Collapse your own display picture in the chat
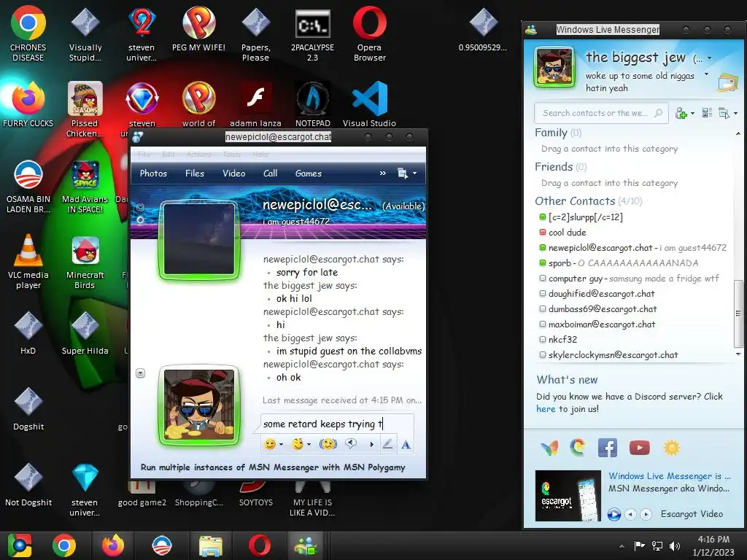This screenshot has height=560, width=747. click(141, 373)
